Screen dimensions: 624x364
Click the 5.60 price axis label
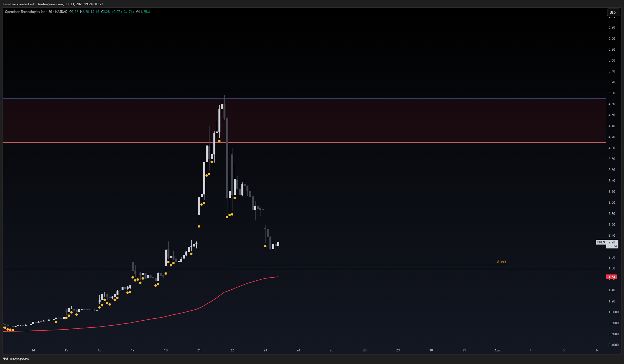click(612, 60)
